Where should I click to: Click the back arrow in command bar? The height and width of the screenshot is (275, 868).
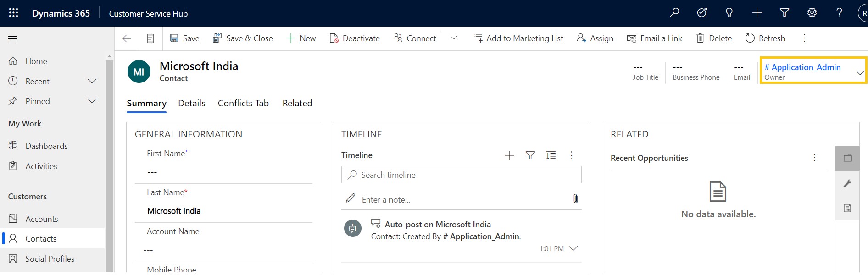[127, 38]
